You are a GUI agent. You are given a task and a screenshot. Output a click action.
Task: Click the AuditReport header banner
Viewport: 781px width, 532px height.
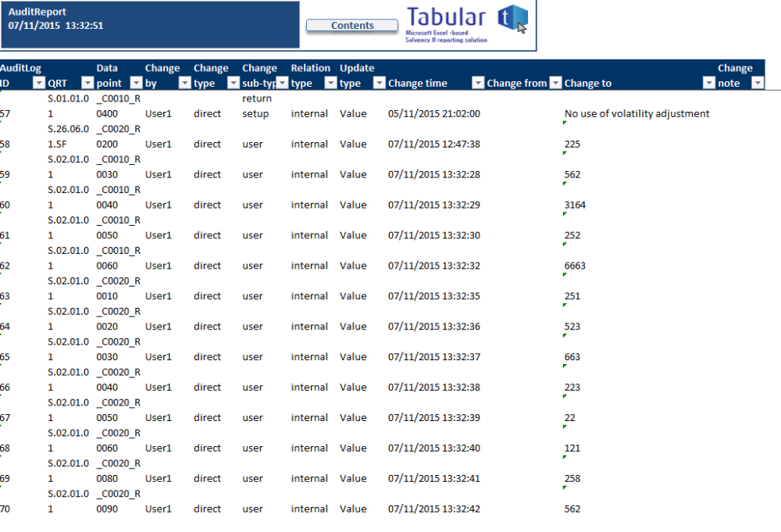[x=148, y=24]
